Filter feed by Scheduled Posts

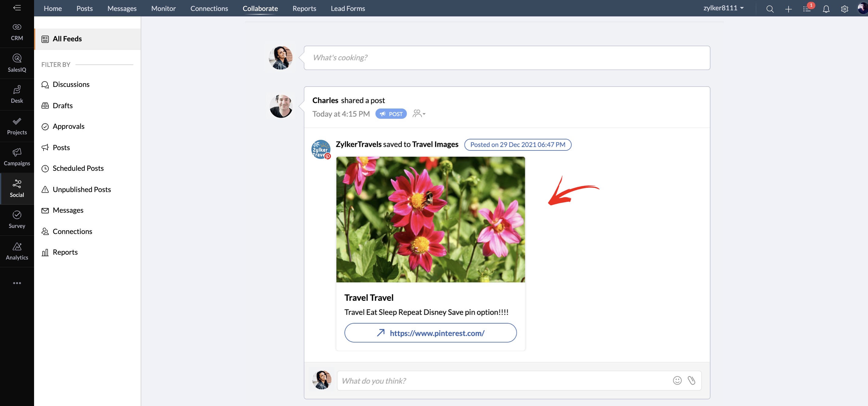(x=78, y=168)
